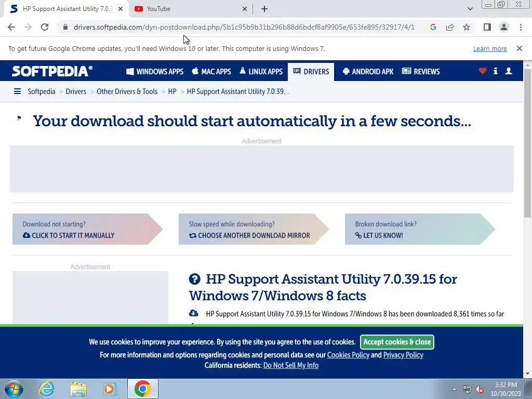Share this page via share icon
Image resolution: width=532 pixels, height=399 pixels.
tap(450, 27)
